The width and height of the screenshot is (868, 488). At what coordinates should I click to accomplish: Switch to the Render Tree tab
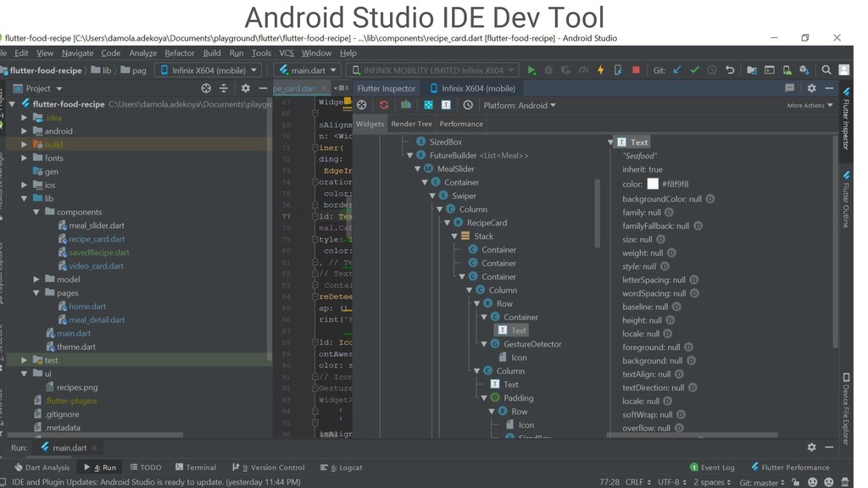coord(411,124)
